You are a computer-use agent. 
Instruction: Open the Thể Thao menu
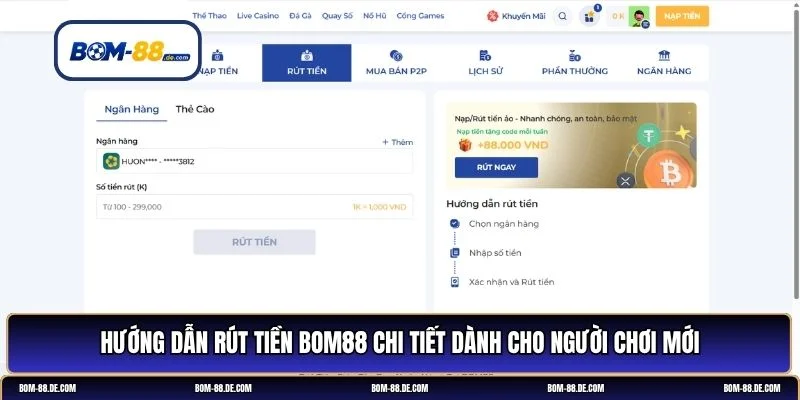209,16
